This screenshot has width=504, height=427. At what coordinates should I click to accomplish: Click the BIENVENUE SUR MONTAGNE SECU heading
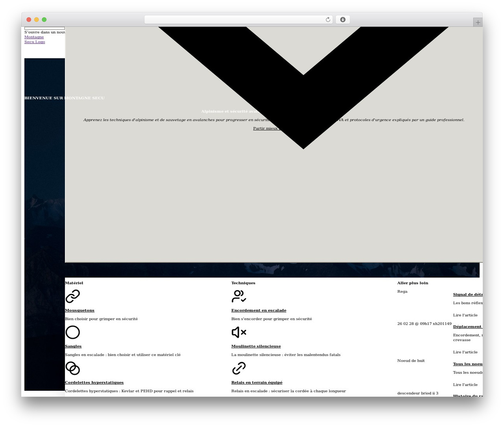pyautogui.click(x=65, y=98)
